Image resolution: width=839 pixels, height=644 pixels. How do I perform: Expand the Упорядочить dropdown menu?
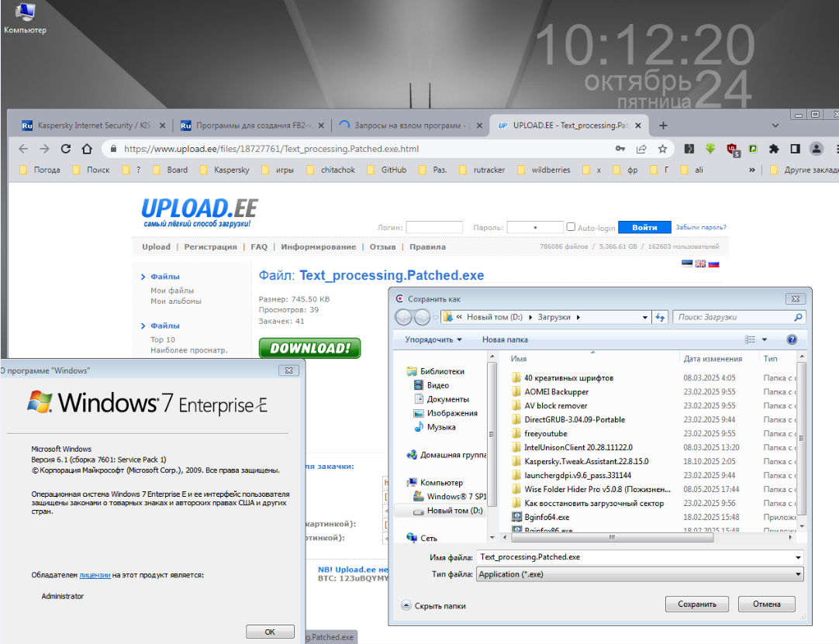point(433,339)
